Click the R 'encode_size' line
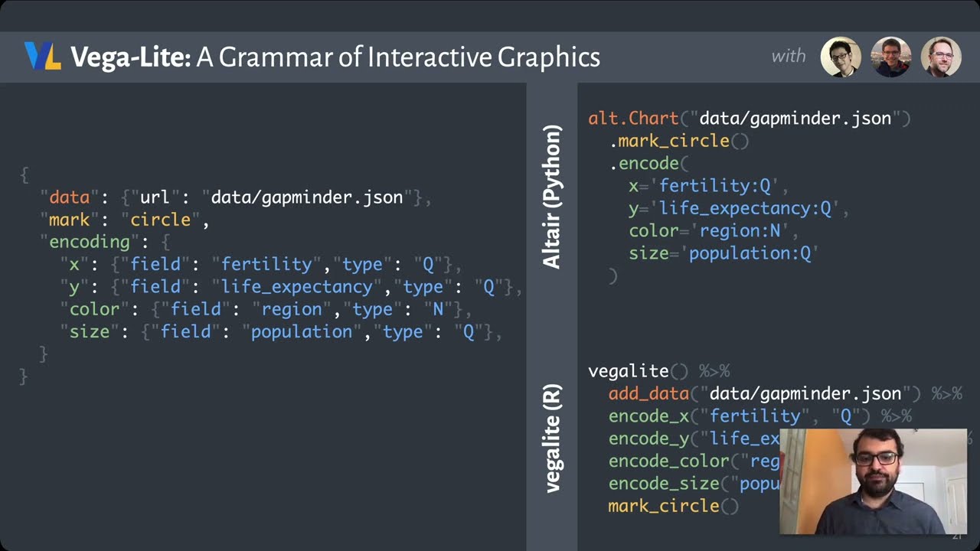 click(x=694, y=483)
